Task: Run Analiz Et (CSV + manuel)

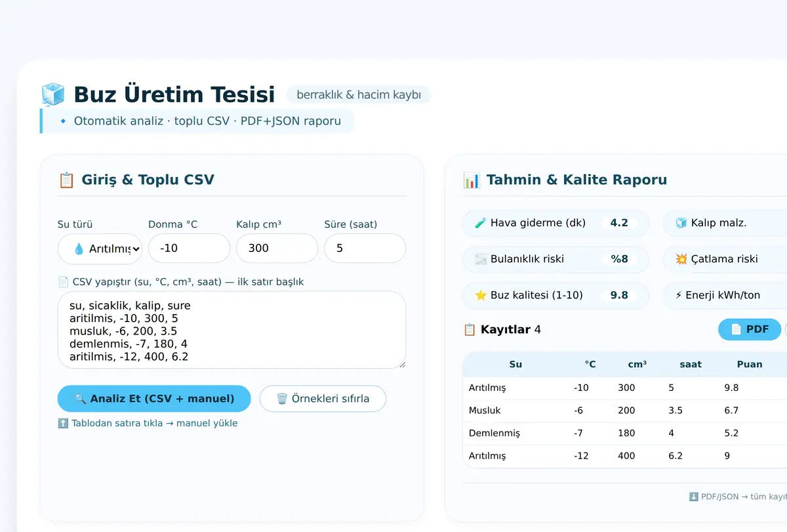Action: 154,399
